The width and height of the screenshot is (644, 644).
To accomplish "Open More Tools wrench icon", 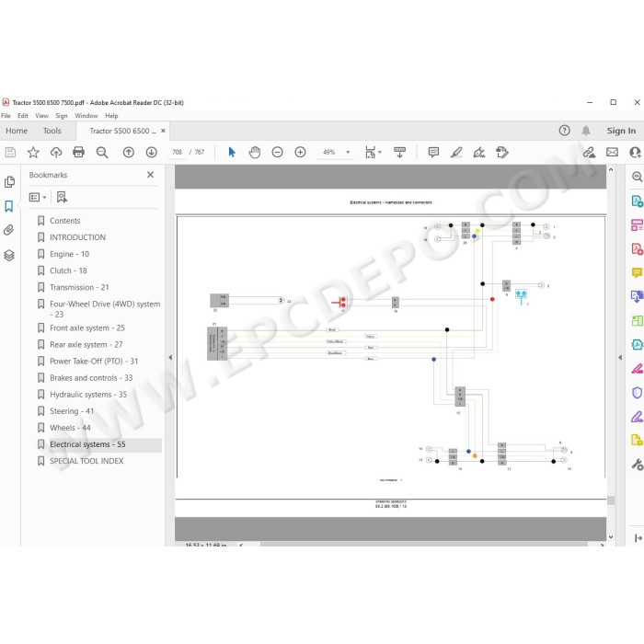I will pyautogui.click(x=637, y=465).
